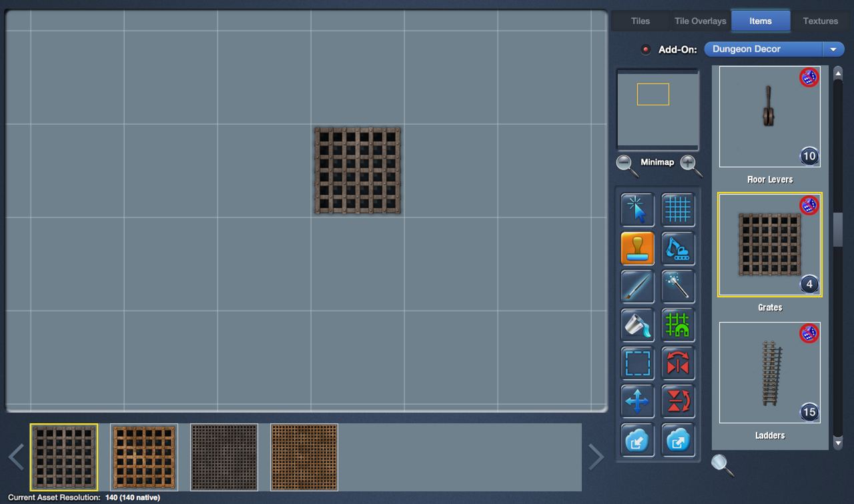Toggle the red Add-On indicator light

tap(645, 49)
